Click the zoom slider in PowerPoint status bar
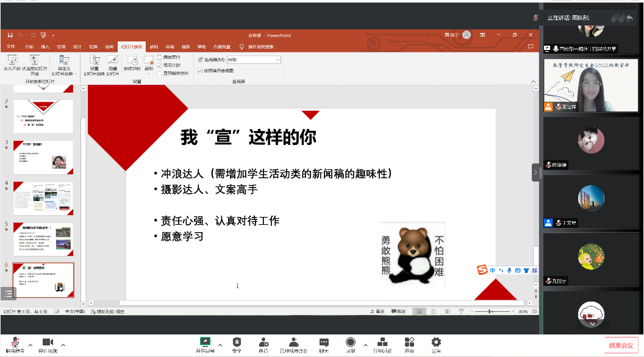 [492, 311]
